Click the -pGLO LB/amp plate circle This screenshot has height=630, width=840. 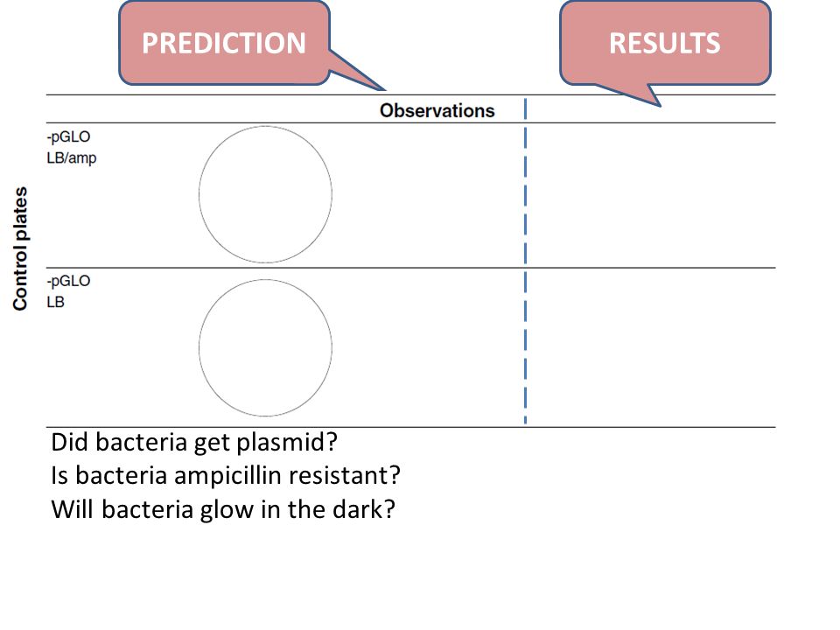(265, 194)
